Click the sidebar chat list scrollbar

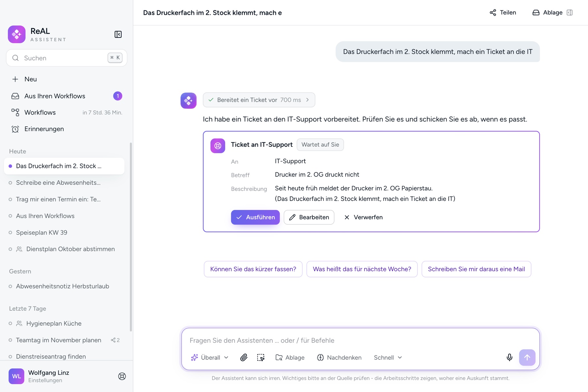click(x=131, y=237)
